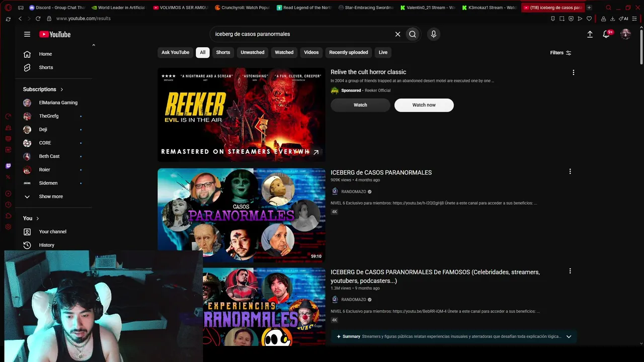Switch to Discord Group Chat tab
This screenshot has height=362, width=644.
[x=57, y=8]
